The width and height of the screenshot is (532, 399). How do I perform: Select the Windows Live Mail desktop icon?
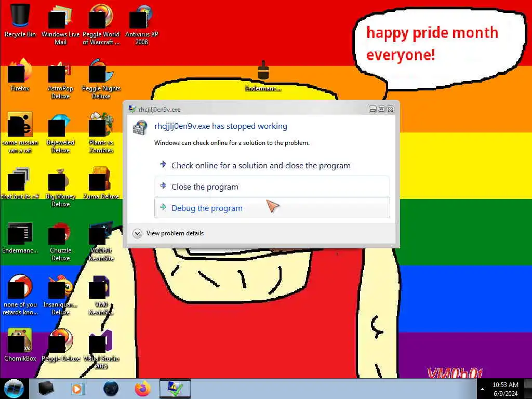pyautogui.click(x=60, y=25)
